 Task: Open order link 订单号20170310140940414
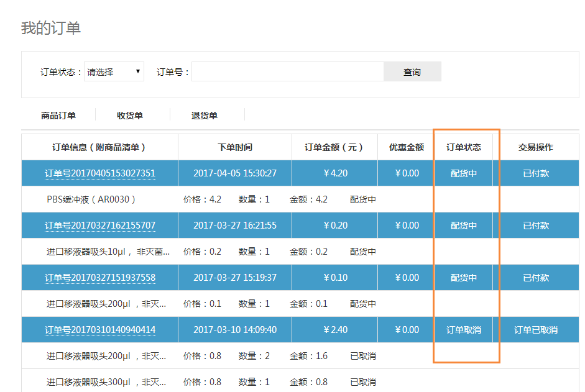[x=100, y=330]
